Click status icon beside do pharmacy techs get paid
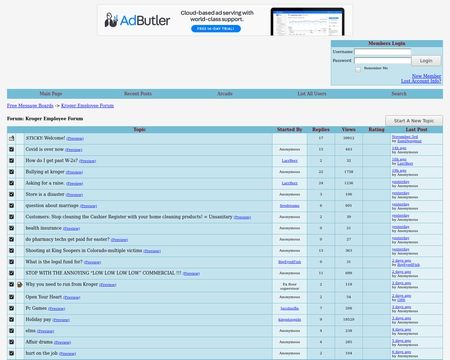The width and height of the screenshot is (450, 360). 12,239
